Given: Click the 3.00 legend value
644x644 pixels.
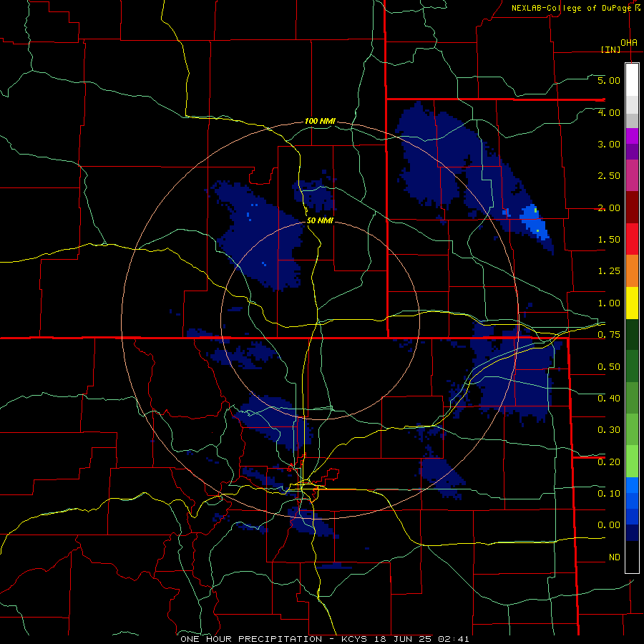Looking at the screenshot, I should (x=609, y=144).
